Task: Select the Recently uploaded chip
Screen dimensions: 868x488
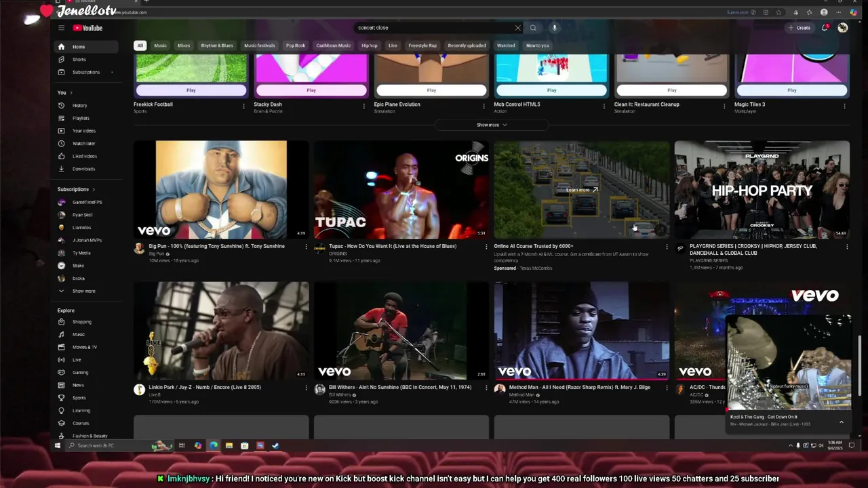Action: [x=467, y=45]
